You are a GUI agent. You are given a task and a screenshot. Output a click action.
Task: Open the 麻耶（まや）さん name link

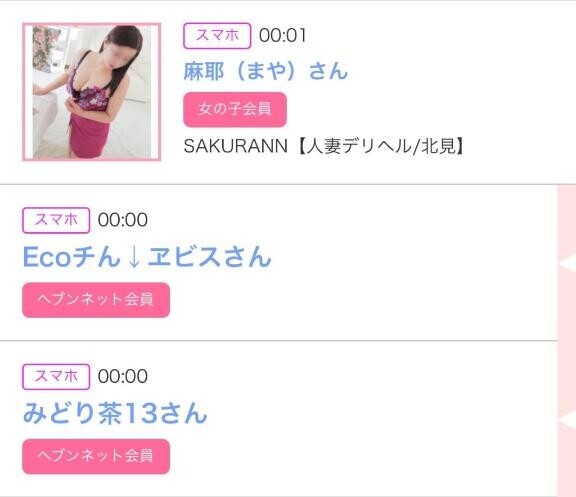266,71
